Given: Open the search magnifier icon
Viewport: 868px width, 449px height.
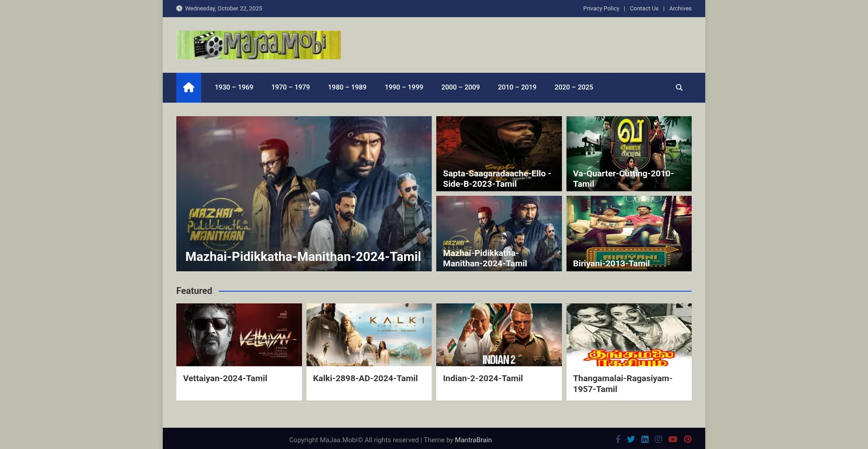Looking at the screenshot, I should tap(679, 87).
